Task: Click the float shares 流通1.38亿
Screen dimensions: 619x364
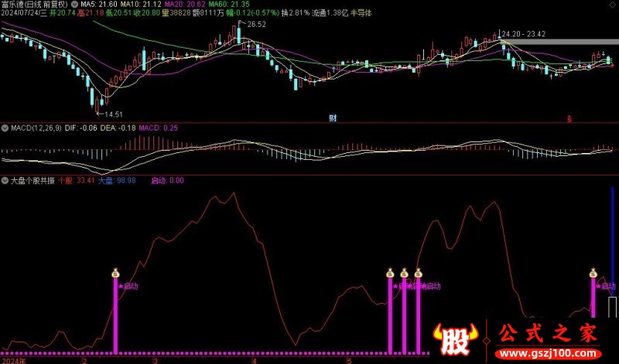Action: pyautogui.click(x=330, y=13)
